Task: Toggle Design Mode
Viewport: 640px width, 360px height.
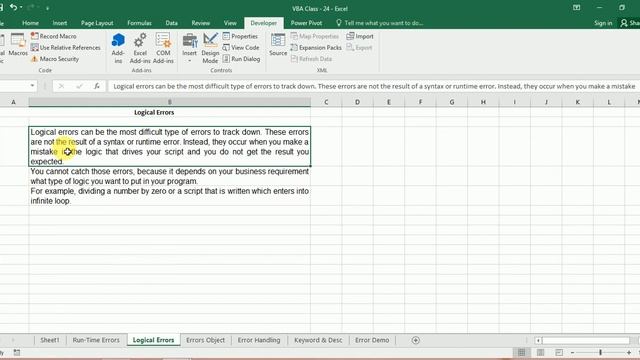Action: pyautogui.click(x=210, y=48)
